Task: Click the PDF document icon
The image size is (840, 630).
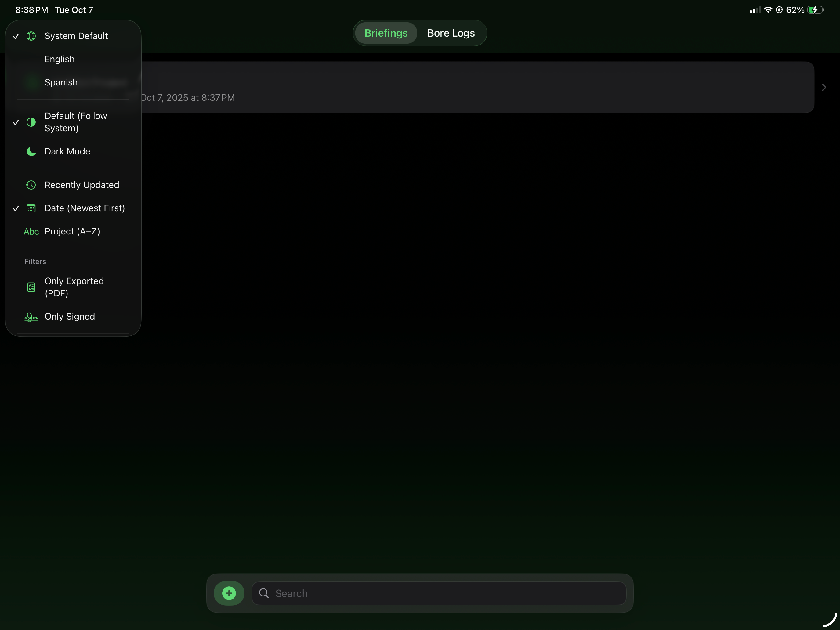Action: coord(31,287)
